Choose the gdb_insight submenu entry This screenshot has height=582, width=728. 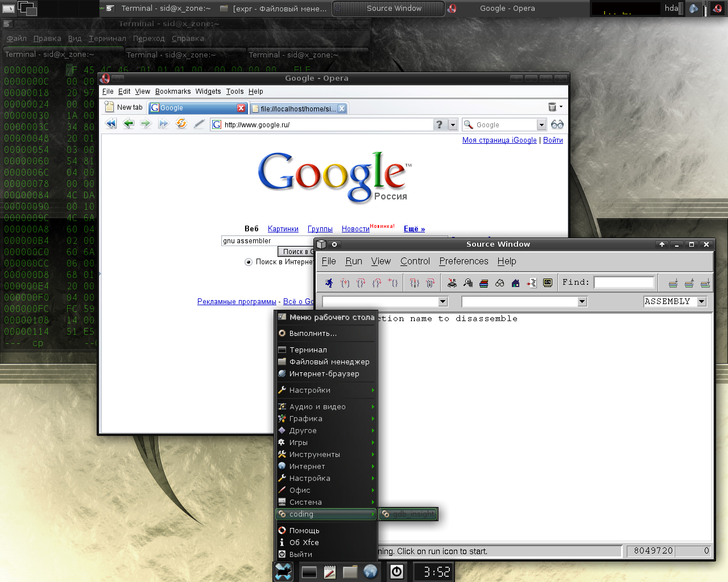408,514
